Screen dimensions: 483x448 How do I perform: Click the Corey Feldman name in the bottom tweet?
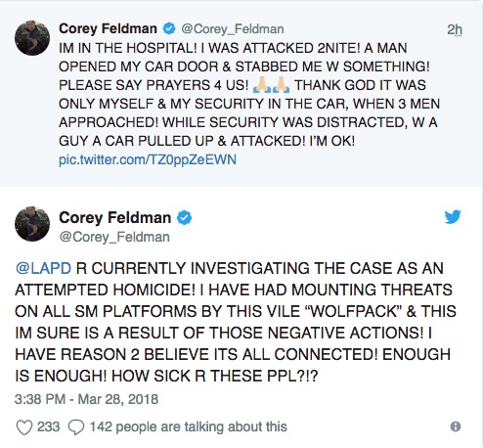coord(114,218)
